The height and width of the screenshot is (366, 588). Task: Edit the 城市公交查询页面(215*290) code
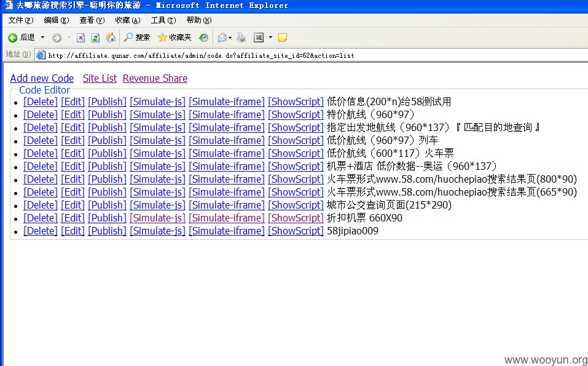(x=73, y=205)
